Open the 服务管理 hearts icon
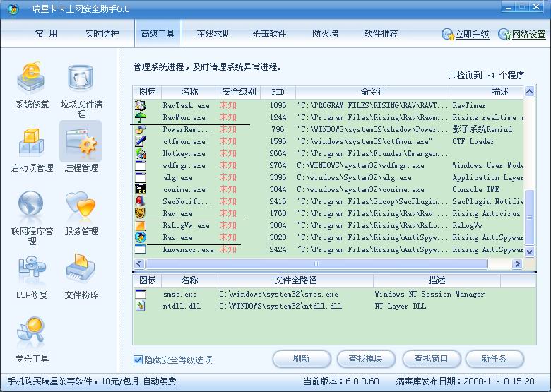This screenshot has height=392, width=551. tap(81, 205)
